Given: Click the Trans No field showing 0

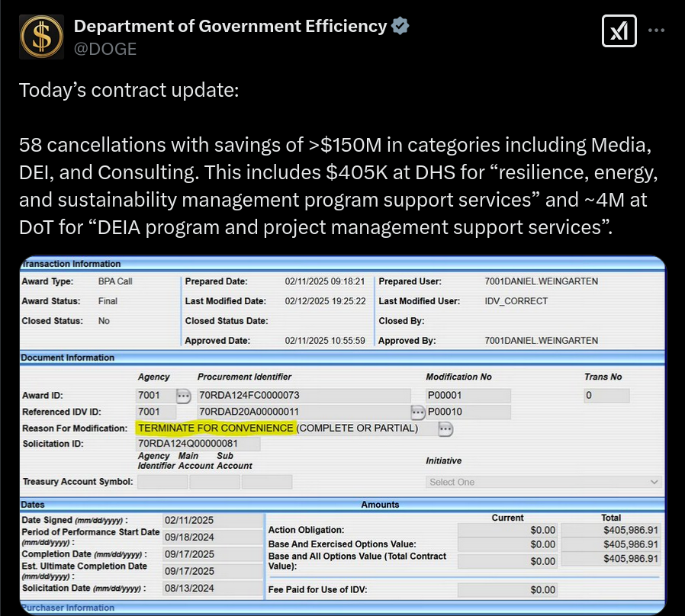Looking at the screenshot, I should (x=606, y=396).
